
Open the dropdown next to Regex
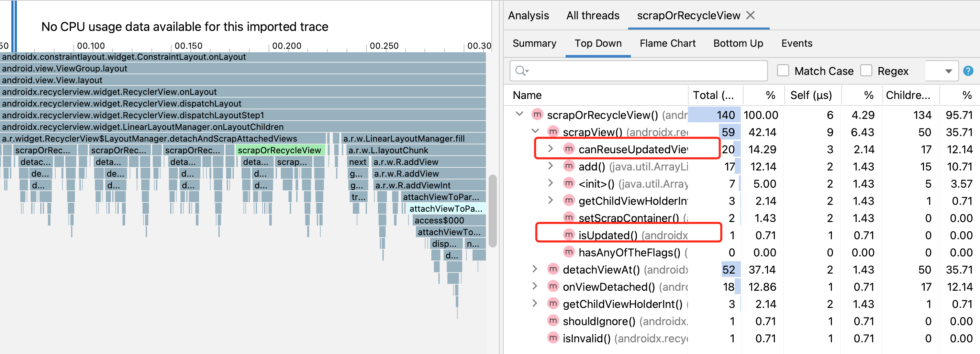tap(948, 71)
